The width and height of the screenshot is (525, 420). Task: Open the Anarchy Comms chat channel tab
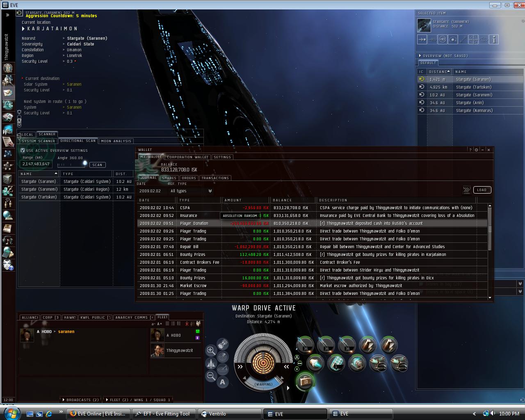point(133,317)
